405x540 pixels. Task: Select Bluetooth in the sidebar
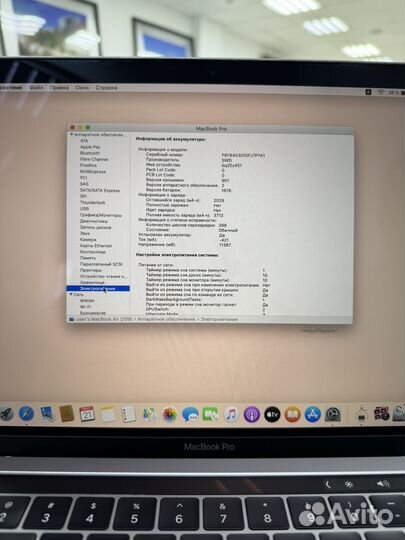(x=90, y=153)
